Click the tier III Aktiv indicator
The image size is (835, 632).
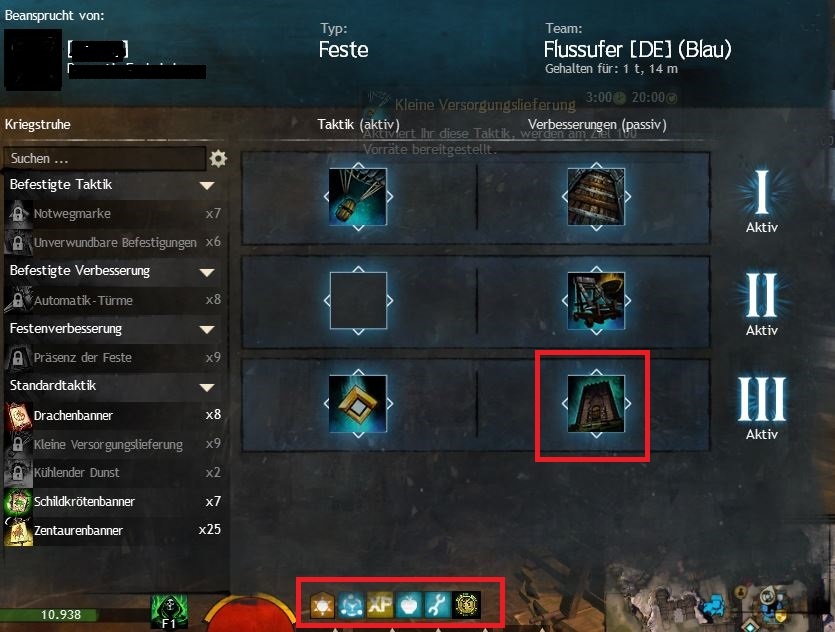(x=762, y=407)
